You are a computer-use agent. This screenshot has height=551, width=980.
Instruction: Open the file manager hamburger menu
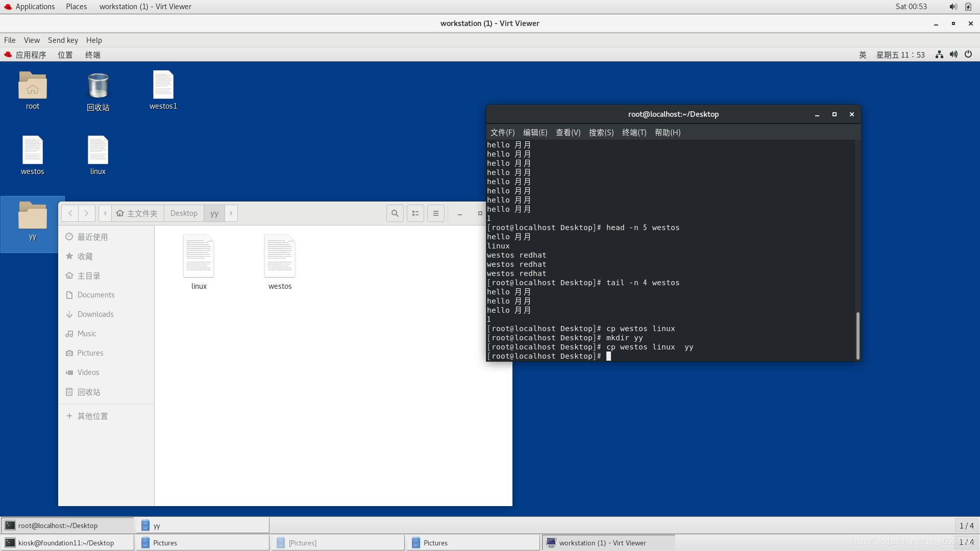[x=436, y=213]
